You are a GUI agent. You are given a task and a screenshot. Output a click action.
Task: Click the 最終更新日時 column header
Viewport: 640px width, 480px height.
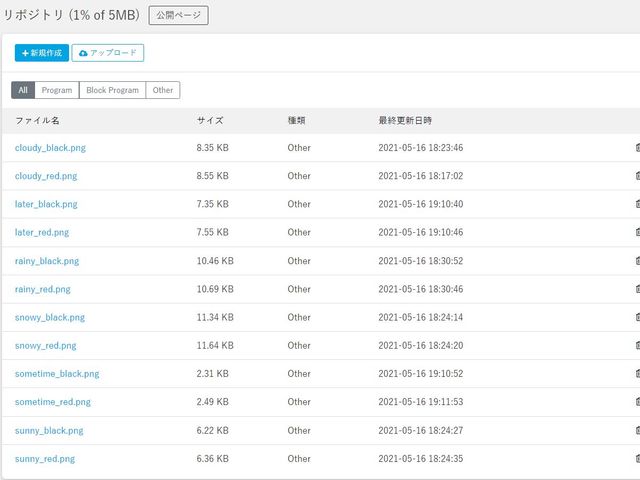pos(405,120)
